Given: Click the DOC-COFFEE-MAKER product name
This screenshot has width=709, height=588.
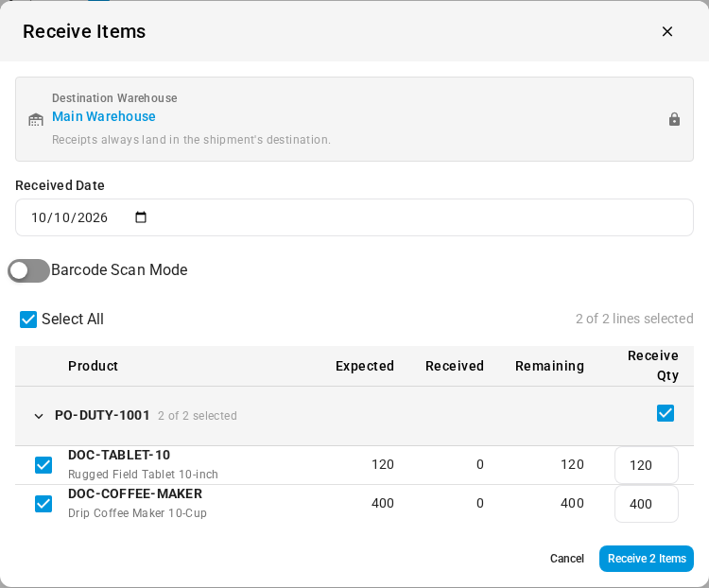Looking at the screenshot, I should point(135,493).
